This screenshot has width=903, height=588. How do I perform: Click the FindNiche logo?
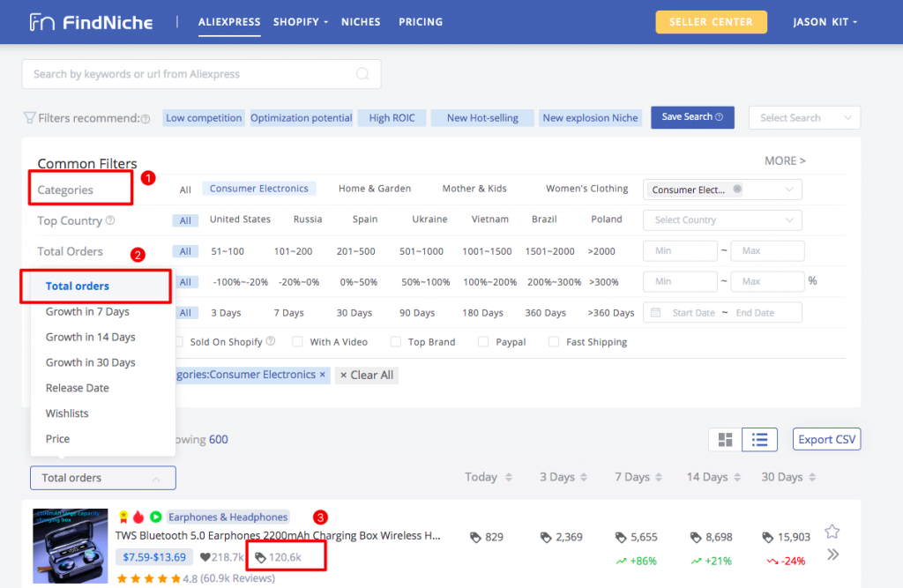[92, 22]
